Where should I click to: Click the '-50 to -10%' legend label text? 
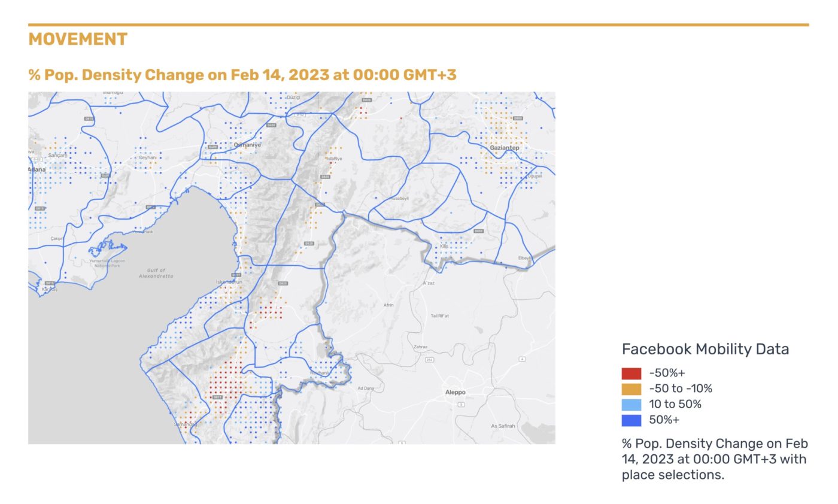(x=681, y=389)
